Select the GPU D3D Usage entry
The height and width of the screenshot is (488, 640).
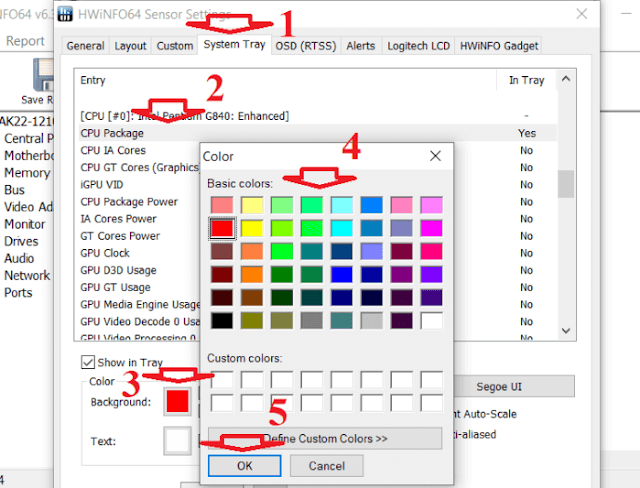[118, 270]
